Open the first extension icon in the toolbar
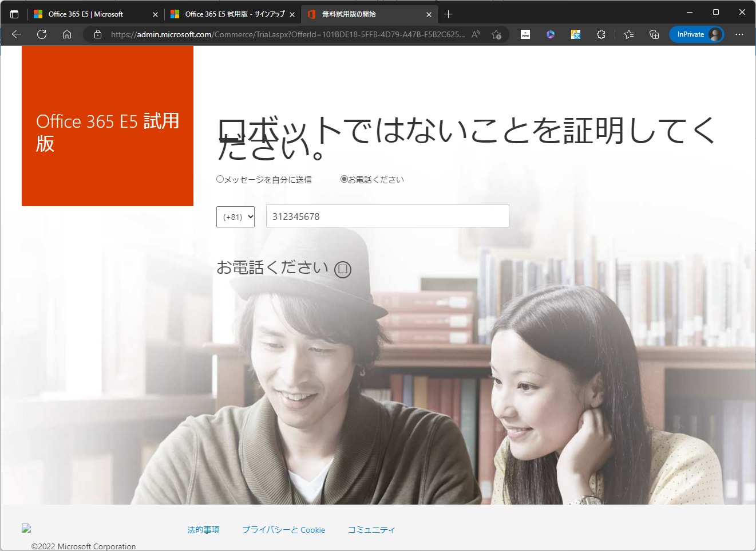This screenshot has height=551, width=756. (x=525, y=34)
